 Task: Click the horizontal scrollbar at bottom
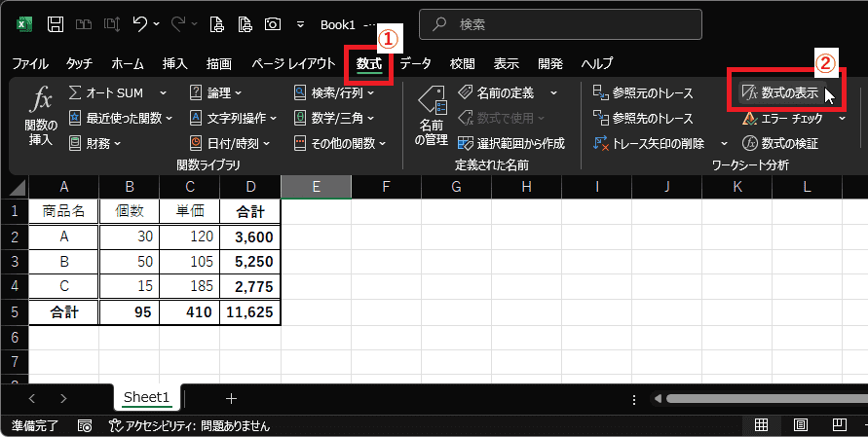760,398
